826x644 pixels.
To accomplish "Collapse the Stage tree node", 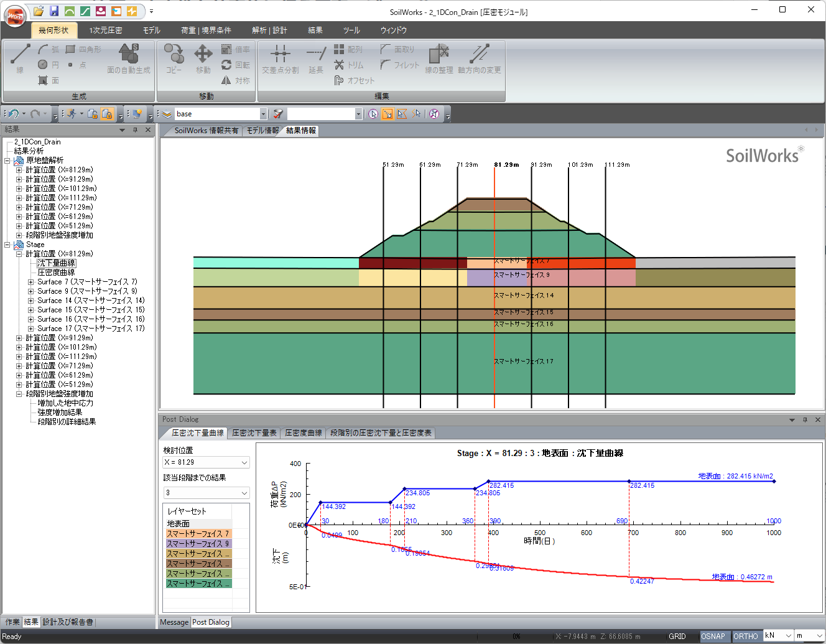I will [x=7, y=245].
